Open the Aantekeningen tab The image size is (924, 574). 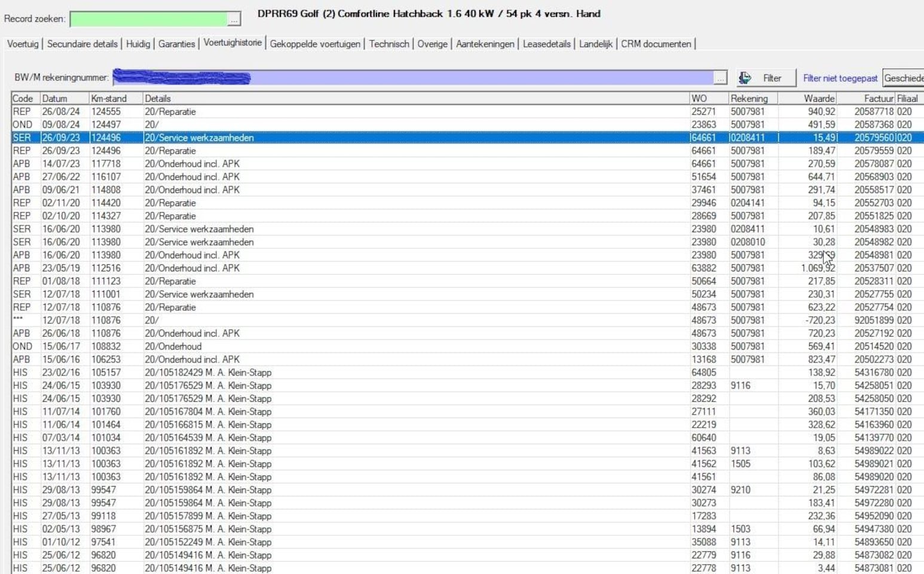click(485, 44)
